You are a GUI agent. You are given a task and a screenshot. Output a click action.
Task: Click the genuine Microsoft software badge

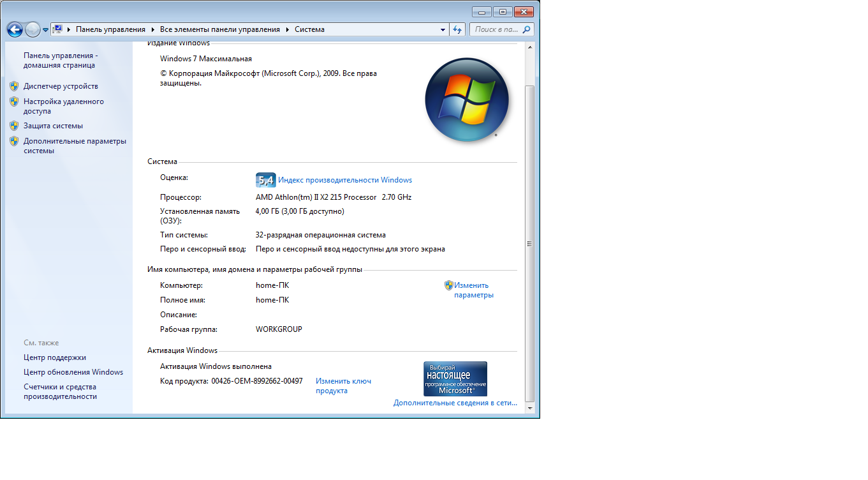(x=455, y=379)
